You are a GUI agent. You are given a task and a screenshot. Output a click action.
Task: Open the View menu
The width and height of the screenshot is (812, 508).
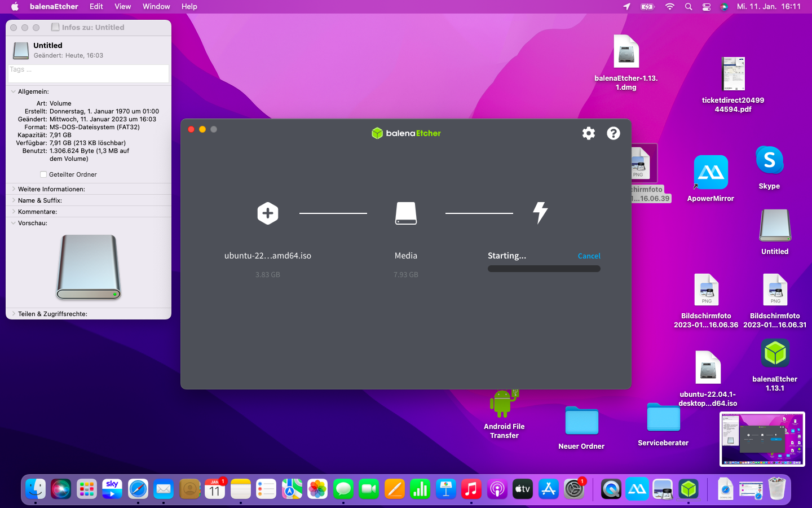[122, 7]
